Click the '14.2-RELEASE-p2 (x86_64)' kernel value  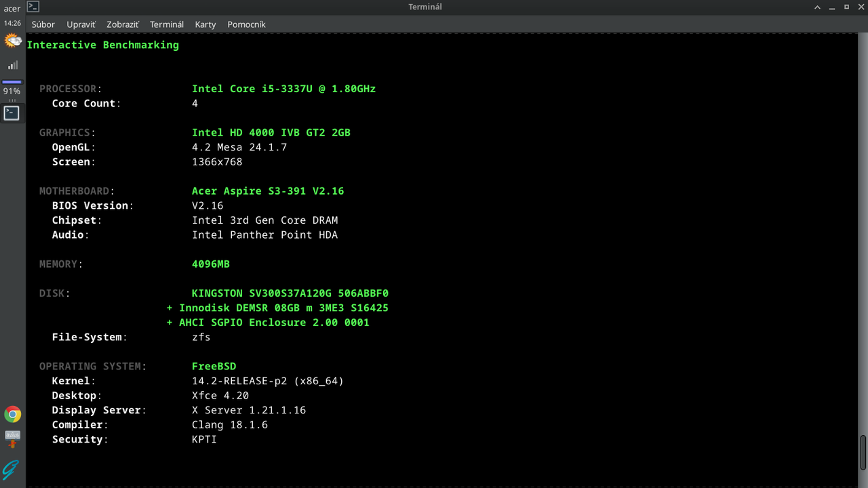pos(268,381)
